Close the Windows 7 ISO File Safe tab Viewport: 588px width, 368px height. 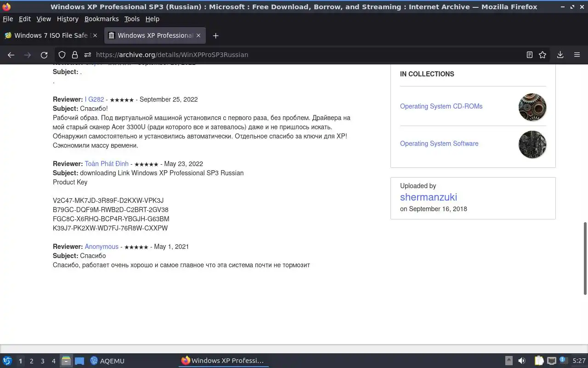[x=95, y=35]
